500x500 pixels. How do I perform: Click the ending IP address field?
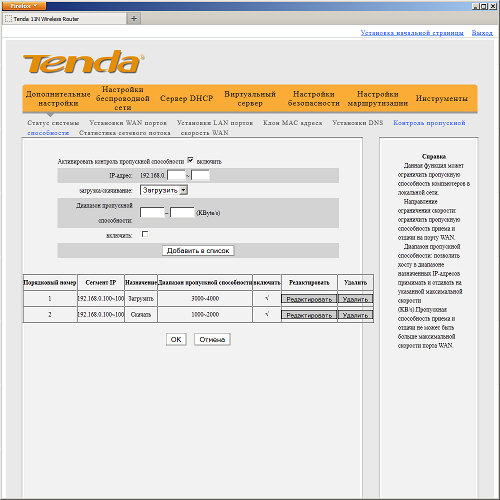pyautogui.click(x=200, y=175)
